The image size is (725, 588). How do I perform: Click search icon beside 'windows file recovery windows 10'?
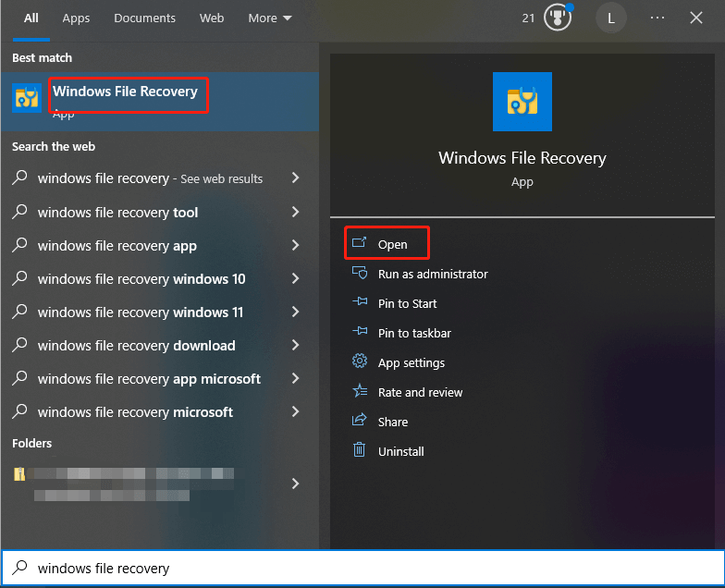[x=19, y=278]
